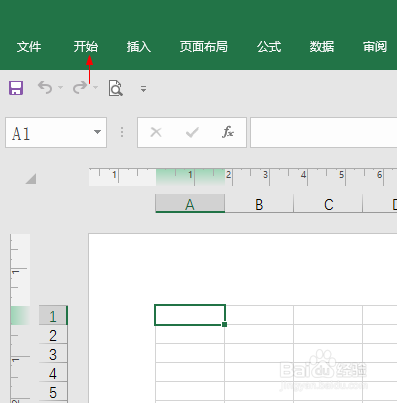Screen dimensions: 397x403
Task: Open the 页面布局 ribbon tab
Action: tap(204, 47)
